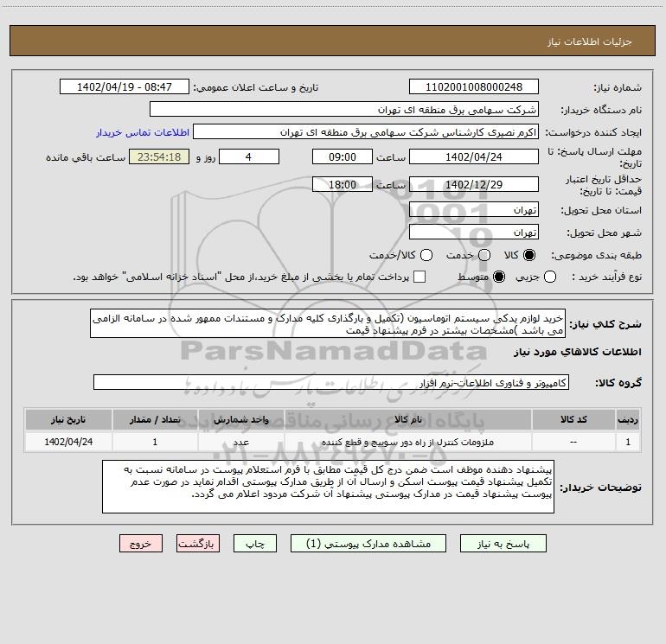Screen dimensions: 666x644
Task: Click the response time 09:00 field
Action: (343, 156)
